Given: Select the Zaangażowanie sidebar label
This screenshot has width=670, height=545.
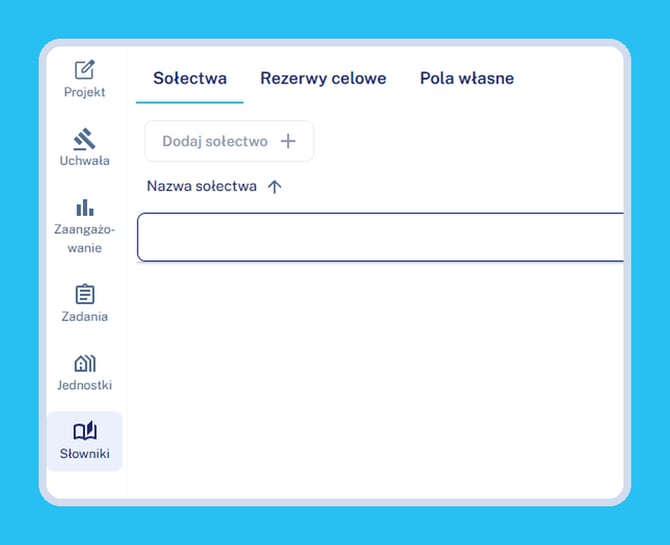Looking at the screenshot, I should (85, 239).
